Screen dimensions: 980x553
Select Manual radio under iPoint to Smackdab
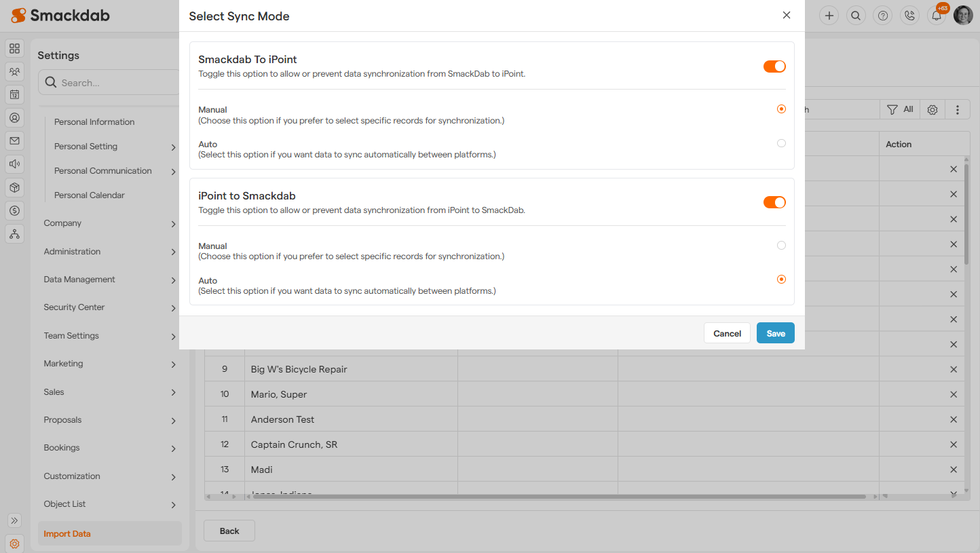[781, 246]
